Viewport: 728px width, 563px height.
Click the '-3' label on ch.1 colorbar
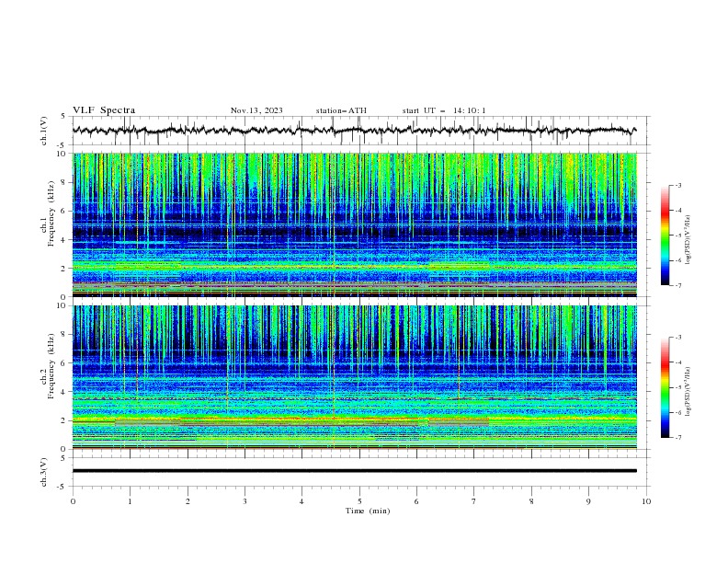point(677,185)
